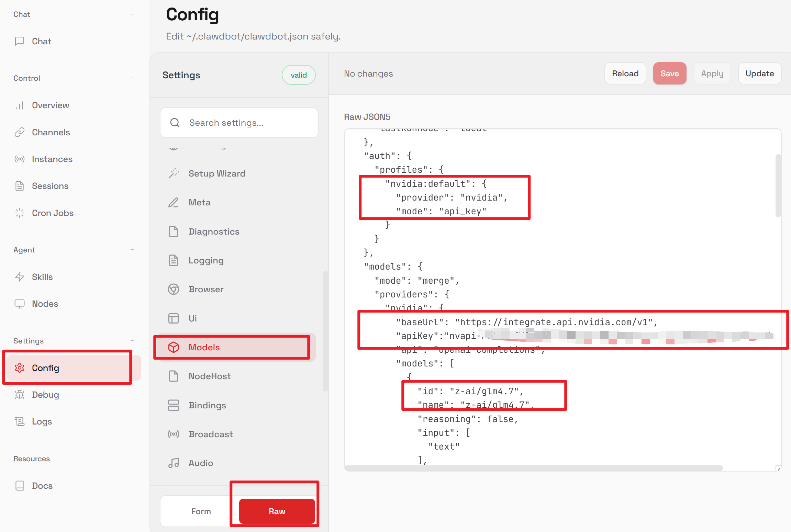The width and height of the screenshot is (791, 532).
Task: Click the Channels link icon
Action: pos(20,132)
